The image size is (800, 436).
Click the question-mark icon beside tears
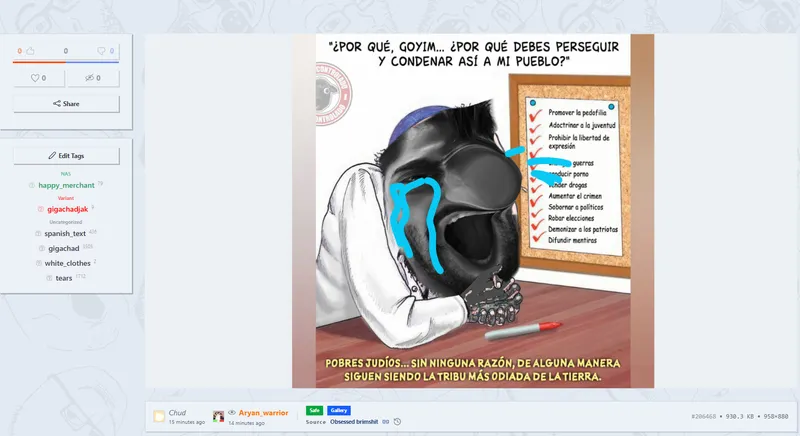click(x=49, y=278)
